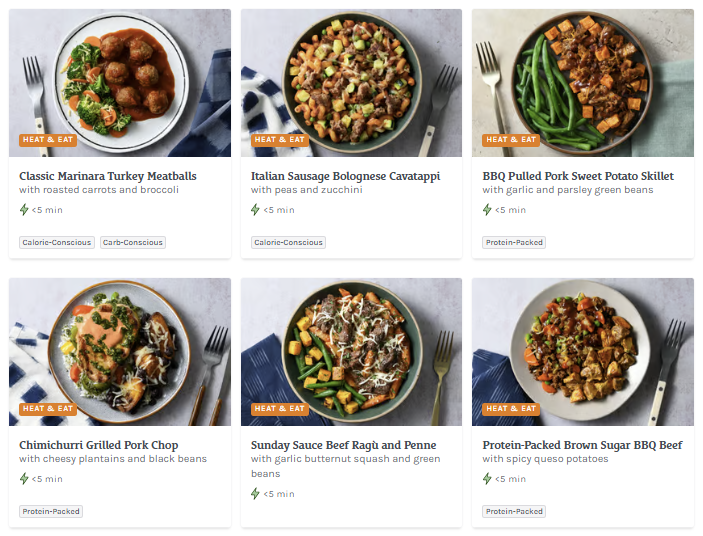Click lightning icon on BBQ Pulled Pork Skillet
This screenshot has width=703, height=536.
487,210
